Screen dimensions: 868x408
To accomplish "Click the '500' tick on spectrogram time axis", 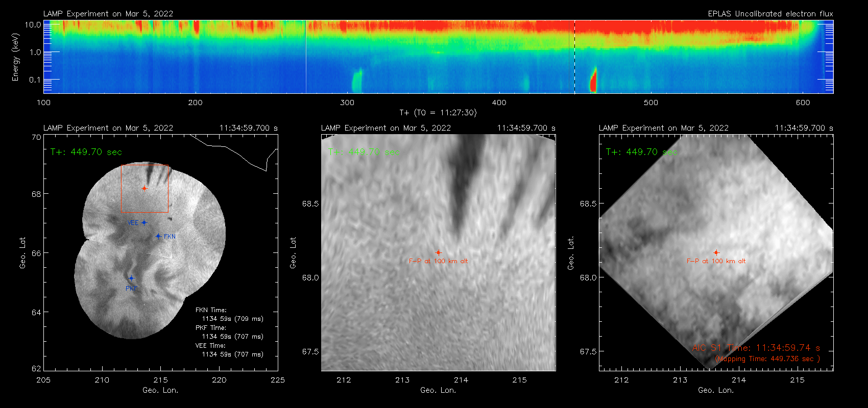I will point(651,103).
